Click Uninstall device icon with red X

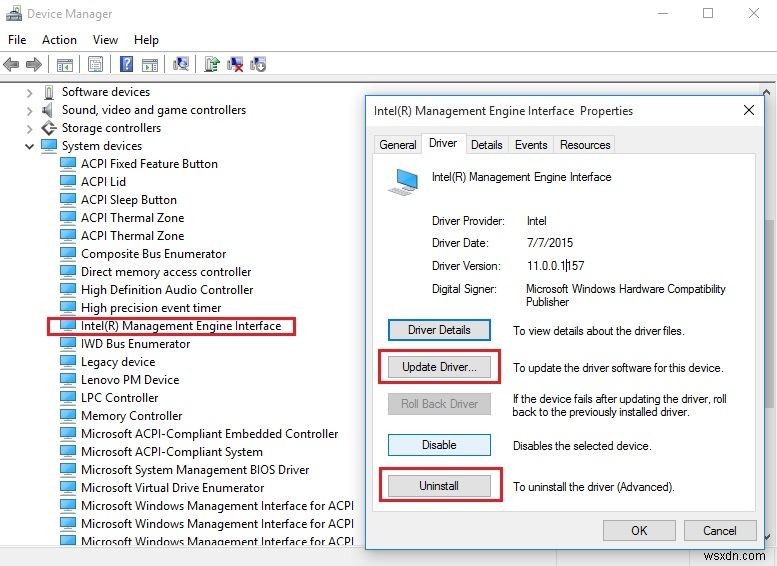[x=235, y=64]
